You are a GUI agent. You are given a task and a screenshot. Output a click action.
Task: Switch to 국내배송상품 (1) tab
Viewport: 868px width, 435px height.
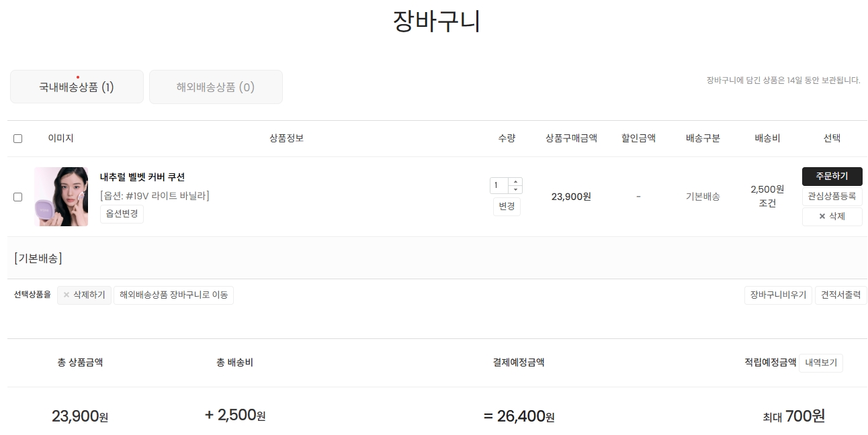pos(77,87)
